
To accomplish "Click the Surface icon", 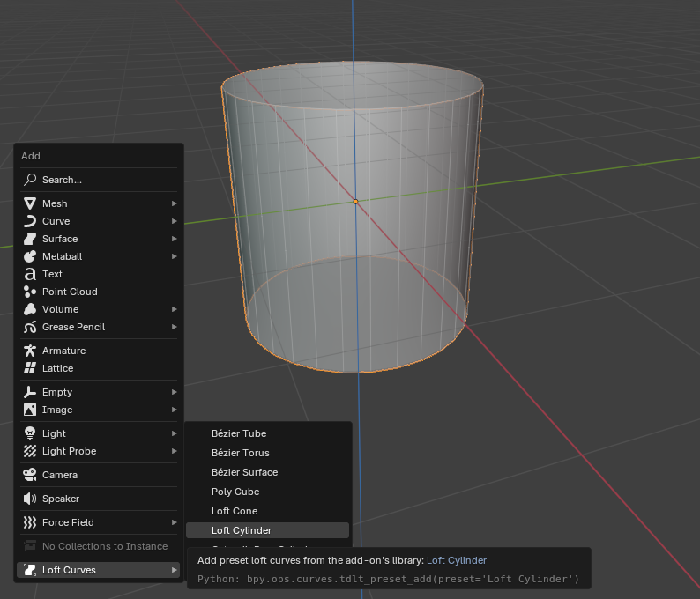I will [x=30, y=239].
